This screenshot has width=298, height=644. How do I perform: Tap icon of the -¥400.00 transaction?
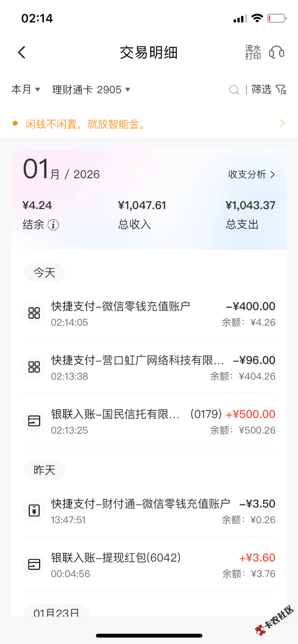(x=34, y=313)
